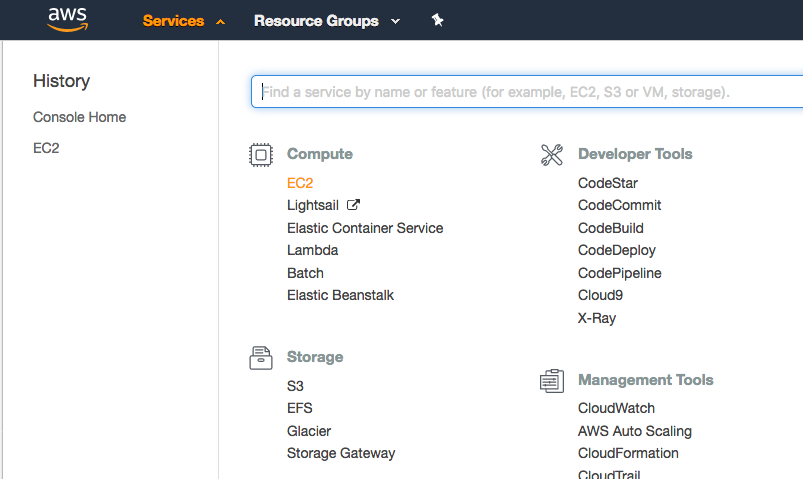Click the Storage drawer icon

[261, 358]
